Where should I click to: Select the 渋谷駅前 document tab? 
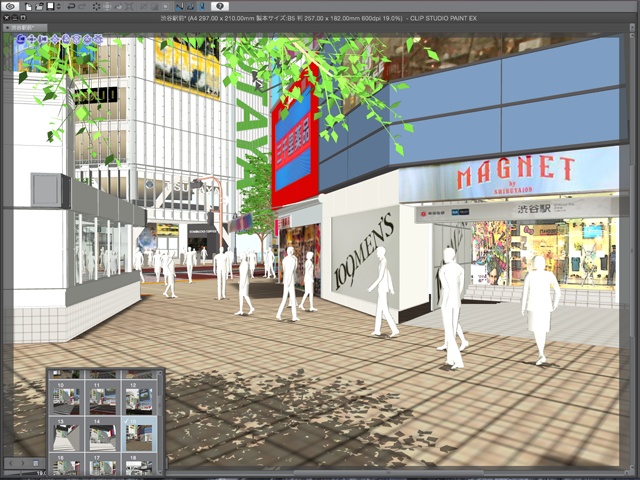[x=24, y=27]
